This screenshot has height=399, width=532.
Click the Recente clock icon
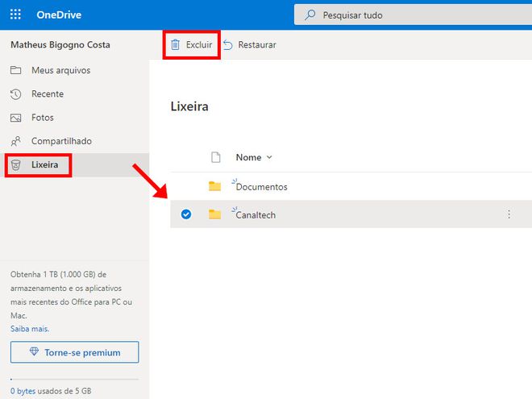(x=15, y=94)
